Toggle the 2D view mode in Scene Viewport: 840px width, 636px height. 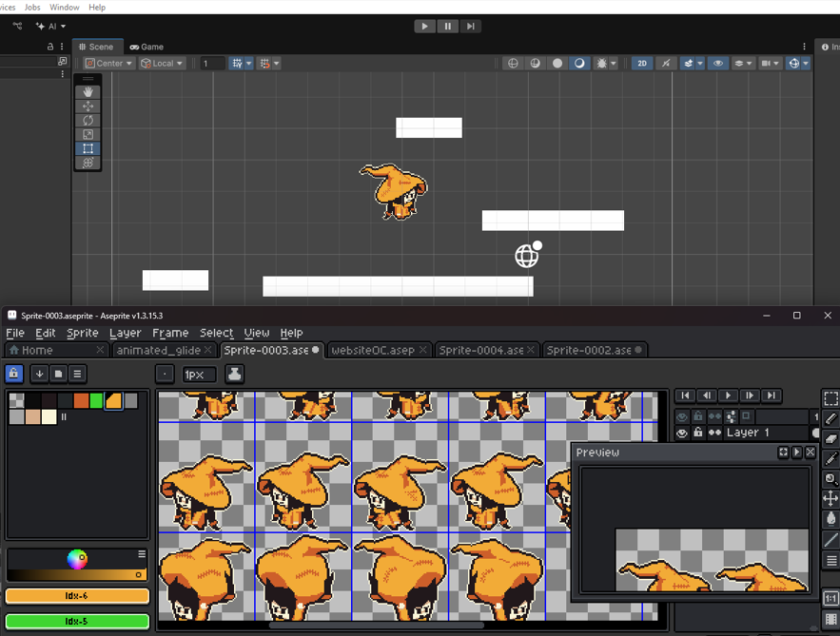(642, 64)
